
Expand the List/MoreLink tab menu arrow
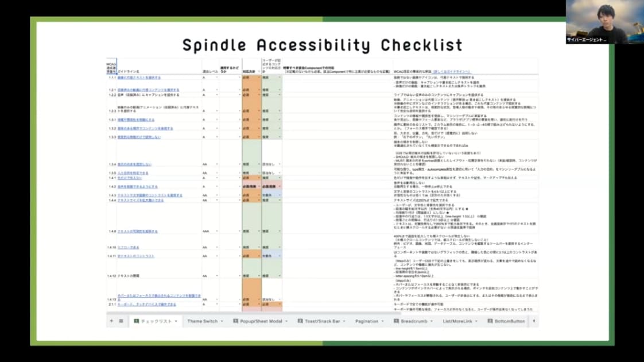coord(476,321)
